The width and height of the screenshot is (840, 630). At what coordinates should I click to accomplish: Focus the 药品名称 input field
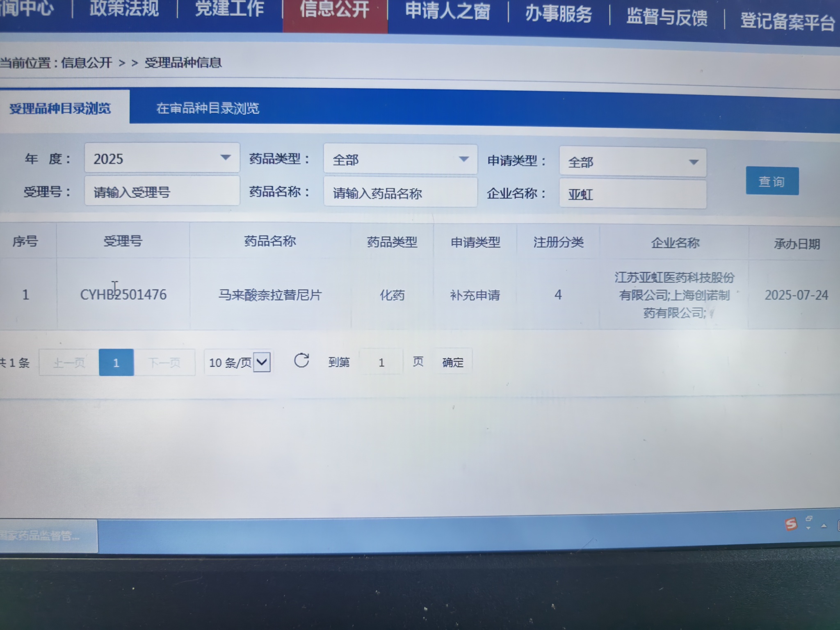point(400,193)
